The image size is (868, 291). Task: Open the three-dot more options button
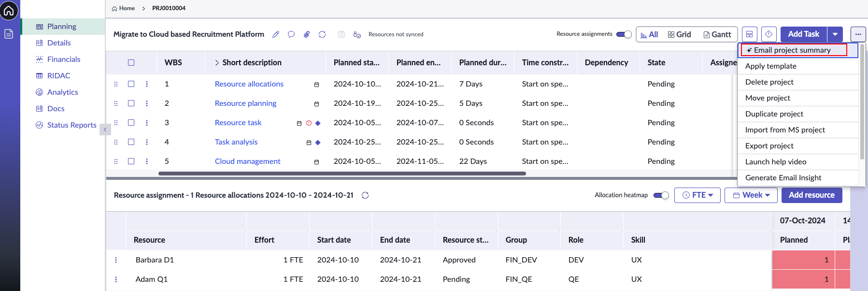click(x=858, y=34)
